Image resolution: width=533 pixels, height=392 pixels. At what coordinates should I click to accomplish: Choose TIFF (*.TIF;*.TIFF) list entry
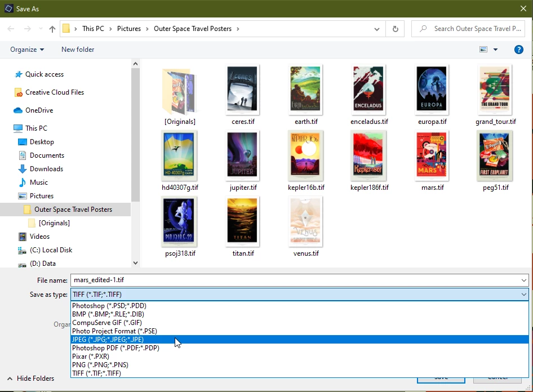[x=300, y=373]
